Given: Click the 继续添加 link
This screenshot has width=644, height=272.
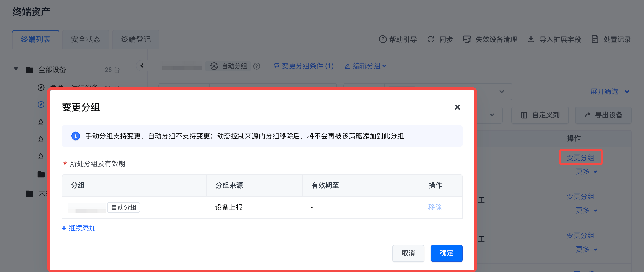Looking at the screenshot, I should pos(79,228).
